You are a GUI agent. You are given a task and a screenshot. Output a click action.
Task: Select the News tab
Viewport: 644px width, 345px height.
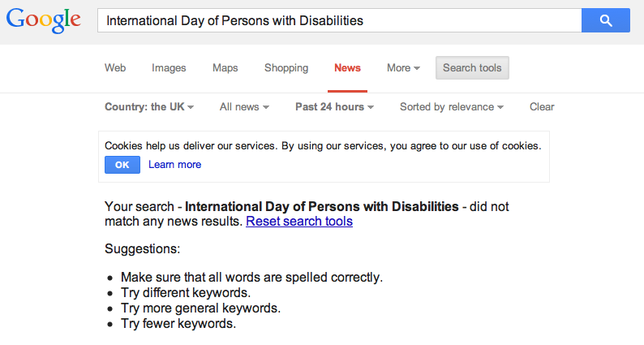click(347, 68)
